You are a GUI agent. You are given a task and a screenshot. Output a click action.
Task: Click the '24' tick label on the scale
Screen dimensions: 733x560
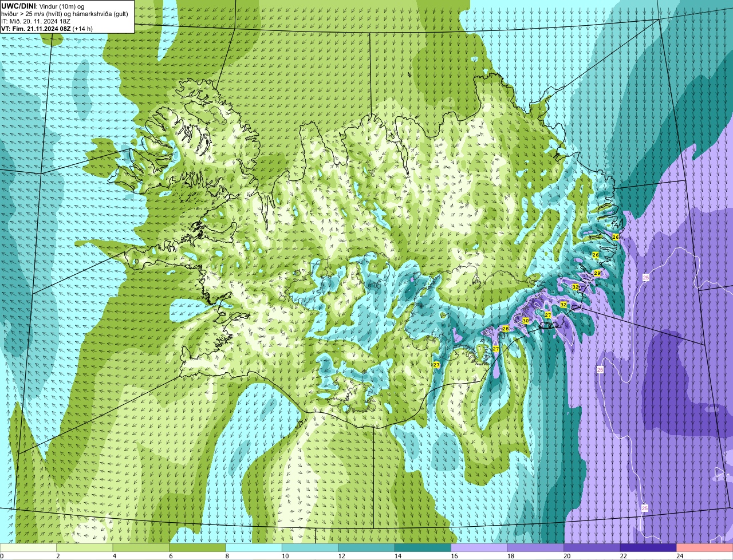tap(680, 556)
